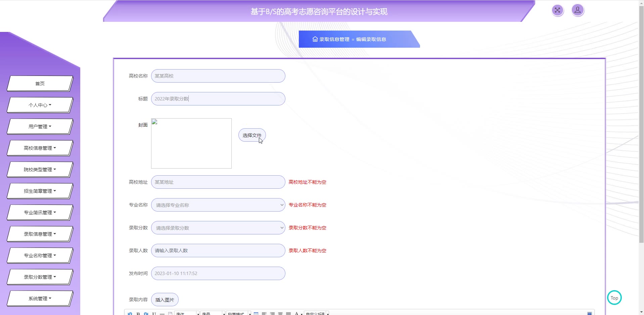Expand the 招生简章管理 menu
This screenshot has height=315, width=644.
[x=40, y=191]
